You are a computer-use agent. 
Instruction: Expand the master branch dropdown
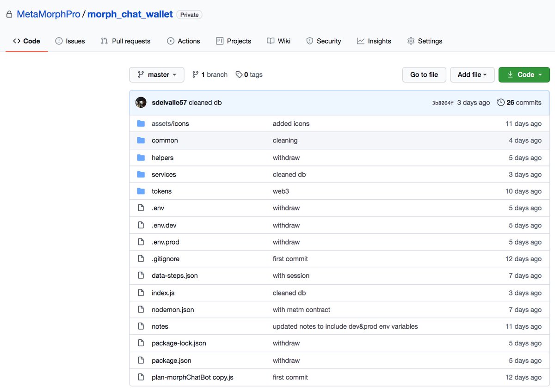coord(157,75)
